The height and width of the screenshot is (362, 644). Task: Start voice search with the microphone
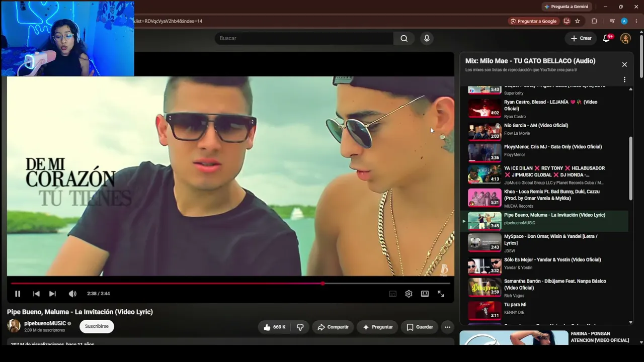click(x=427, y=38)
